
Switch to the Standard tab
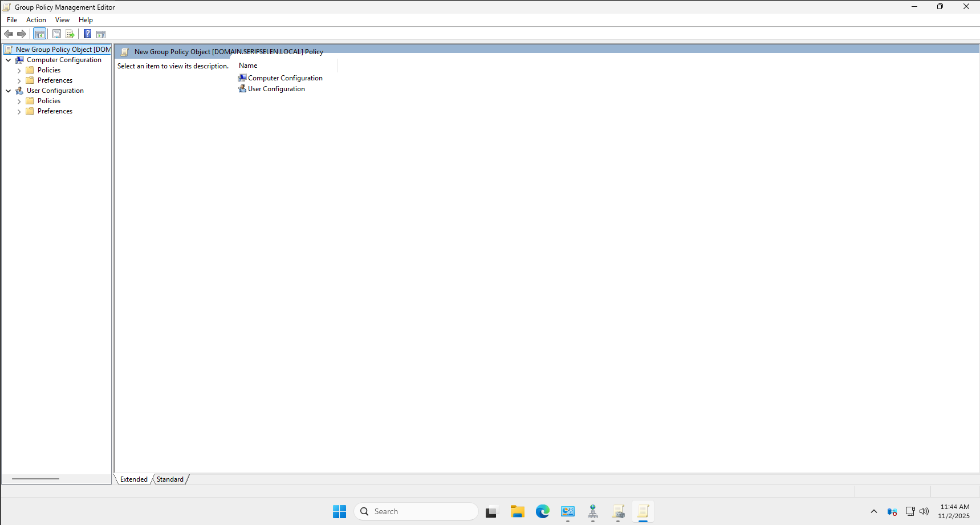[x=170, y=479]
